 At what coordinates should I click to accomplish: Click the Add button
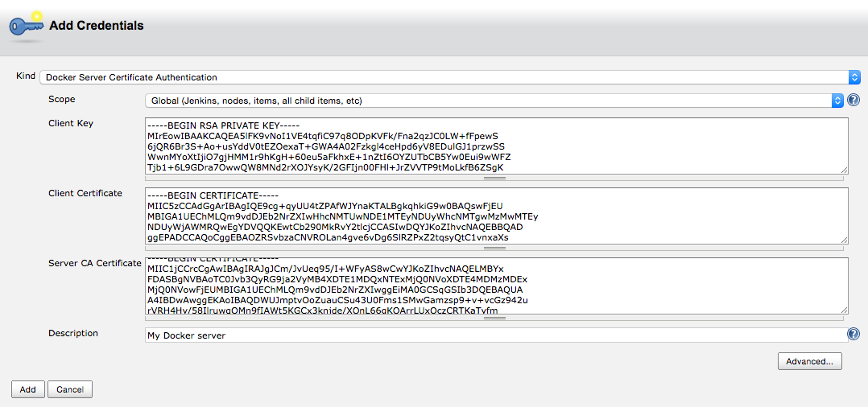pos(27,389)
